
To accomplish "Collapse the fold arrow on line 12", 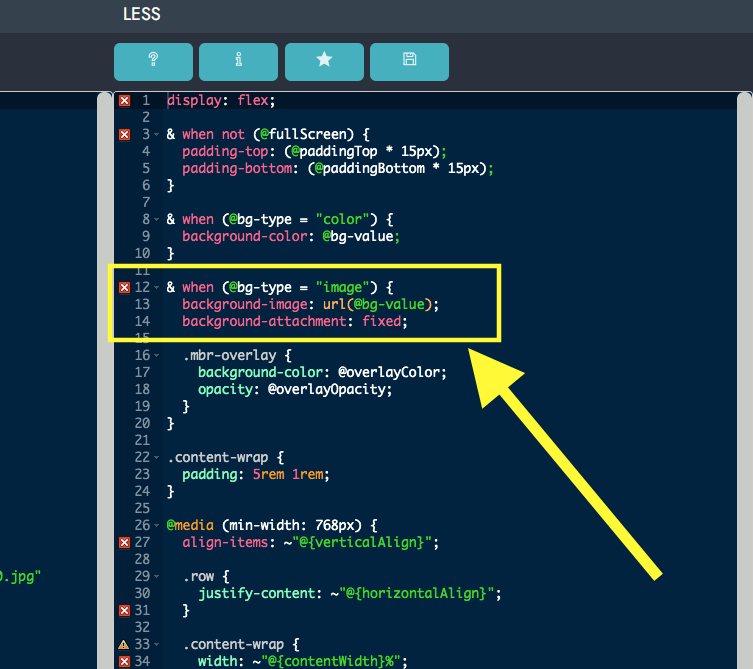I will point(157,288).
